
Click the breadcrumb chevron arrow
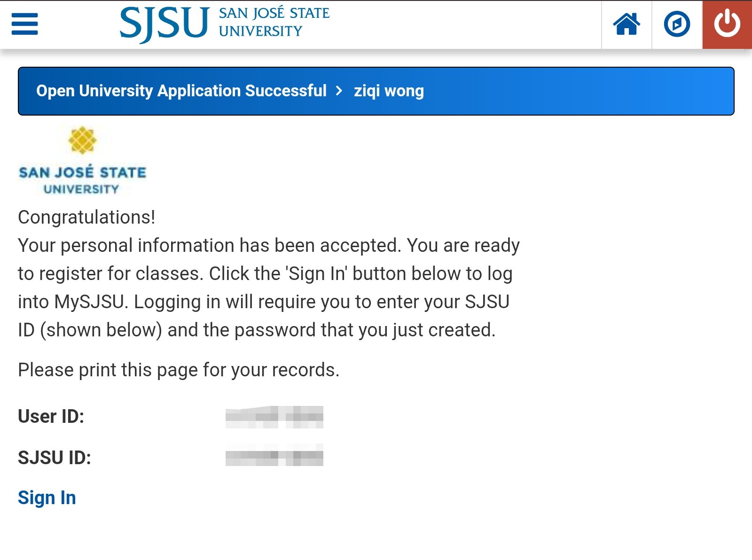coord(339,91)
